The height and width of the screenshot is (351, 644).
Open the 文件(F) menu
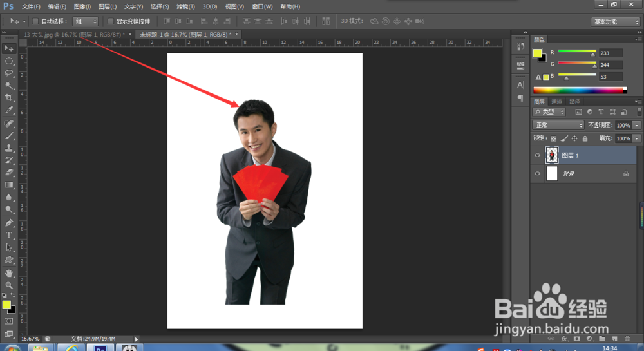(x=31, y=6)
